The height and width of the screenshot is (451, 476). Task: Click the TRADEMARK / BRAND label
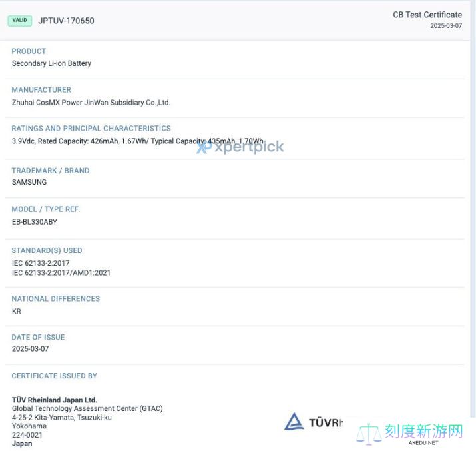pos(51,171)
